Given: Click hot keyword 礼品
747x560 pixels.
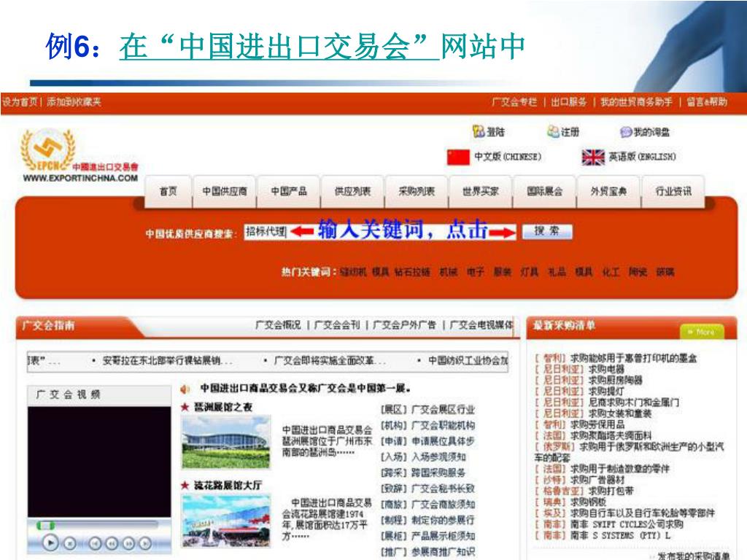Looking at the screenshot, I should point(557,272).
